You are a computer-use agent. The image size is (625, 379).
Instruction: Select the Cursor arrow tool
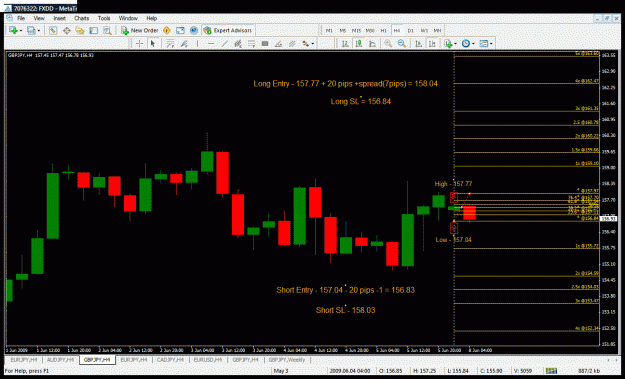[153, 43]
